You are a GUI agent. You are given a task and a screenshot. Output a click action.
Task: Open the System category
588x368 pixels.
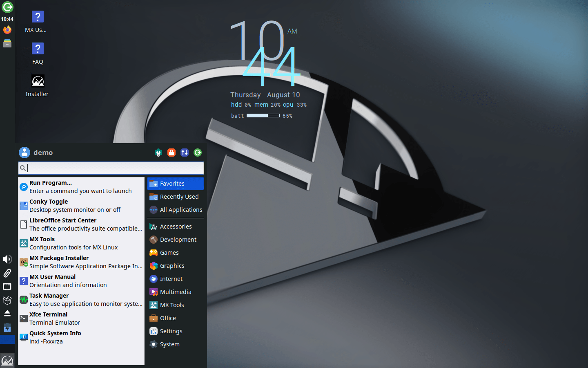coord(176,344)
